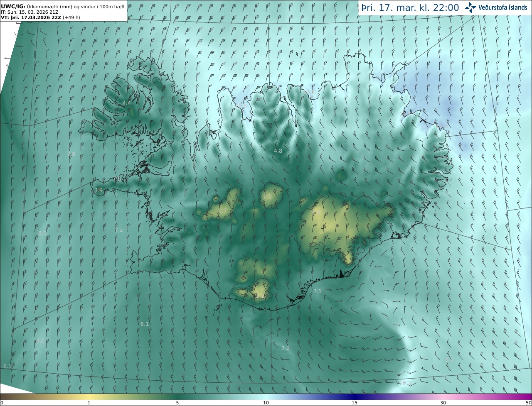Click the 1 tick on the color scale
Viewport: 532px width, 406px height.
coord(89,403)
